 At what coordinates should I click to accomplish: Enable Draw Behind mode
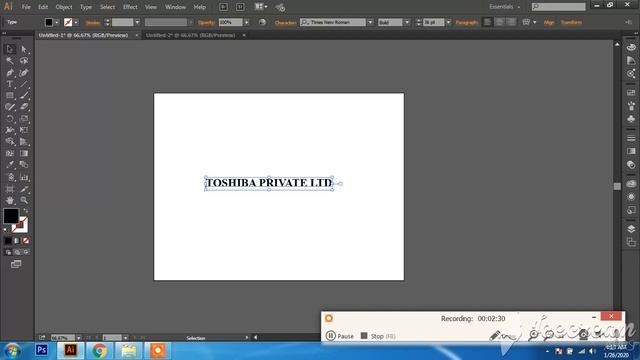point(17,252)
